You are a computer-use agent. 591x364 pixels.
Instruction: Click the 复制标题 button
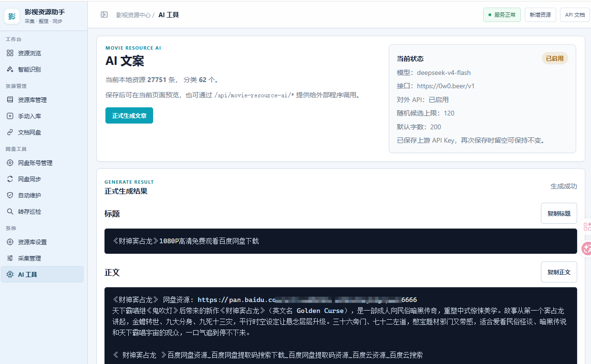coord(559,213)
